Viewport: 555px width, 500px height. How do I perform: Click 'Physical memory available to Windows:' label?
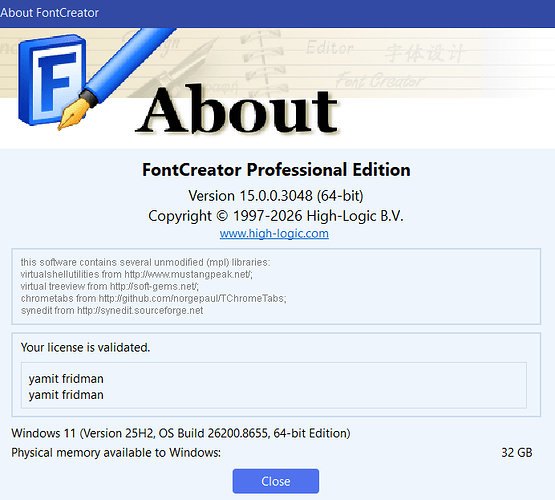[x=116, y=453]
